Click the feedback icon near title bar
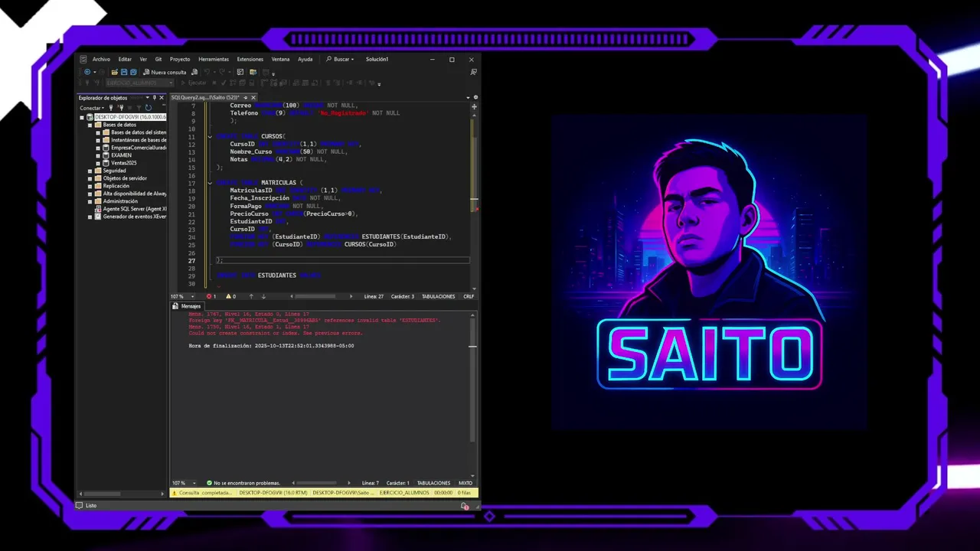 [x=474, y=72]
